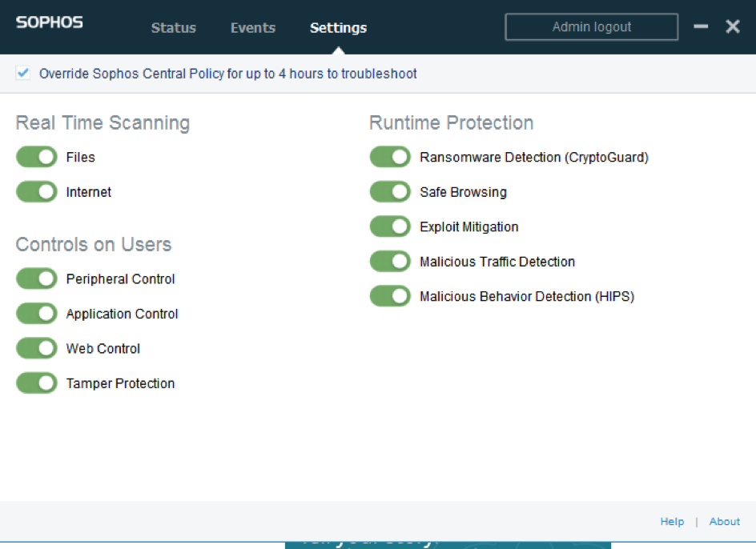Toggle Malicious Behavior Detection (HIPS)
The image size is (756, 549).
point(390,297)
